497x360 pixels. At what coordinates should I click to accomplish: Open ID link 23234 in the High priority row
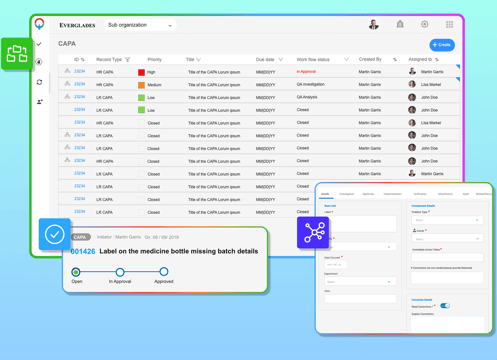pos(79,71)
